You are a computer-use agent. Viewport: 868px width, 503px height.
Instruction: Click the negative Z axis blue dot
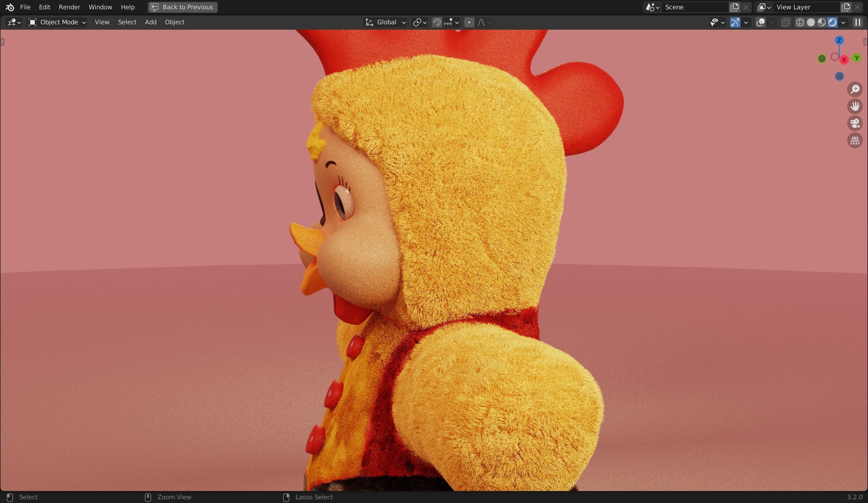coord(839,76)
